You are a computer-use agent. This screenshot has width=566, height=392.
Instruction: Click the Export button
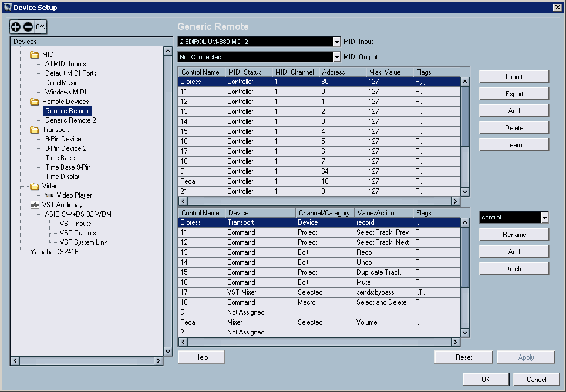pos(514,94)
